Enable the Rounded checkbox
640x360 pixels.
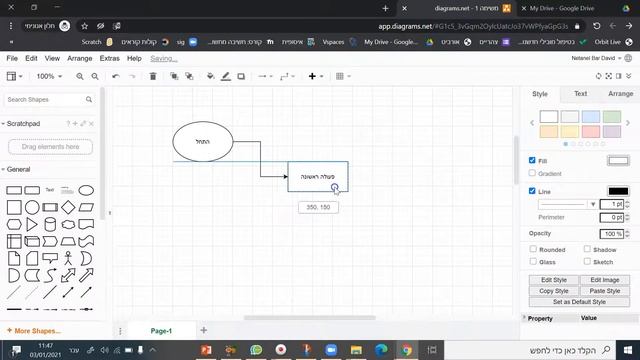[533, 249]
